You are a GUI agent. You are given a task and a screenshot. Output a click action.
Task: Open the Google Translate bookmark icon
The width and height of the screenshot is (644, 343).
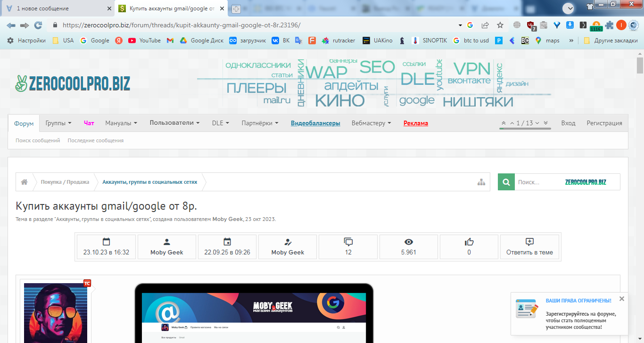[x=298, y=41]
